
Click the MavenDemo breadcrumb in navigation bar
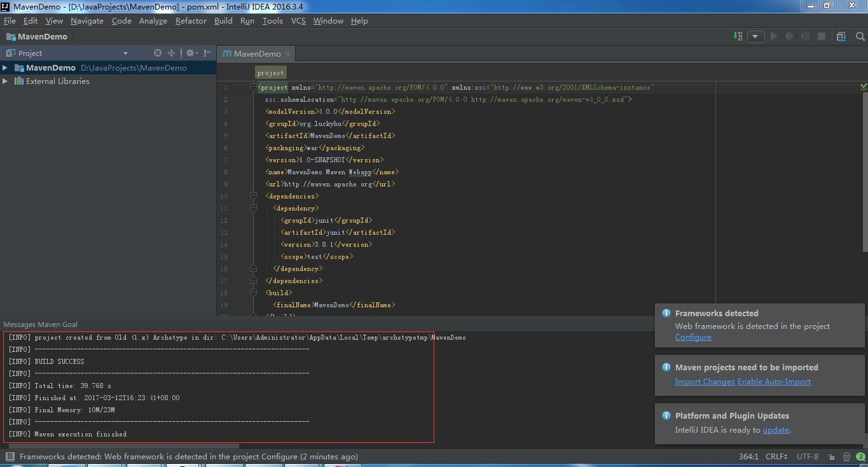38,37
